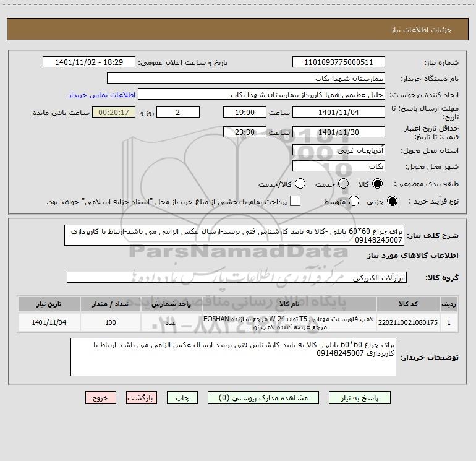Select the کالا/خدمت radio button

point(300,184)
